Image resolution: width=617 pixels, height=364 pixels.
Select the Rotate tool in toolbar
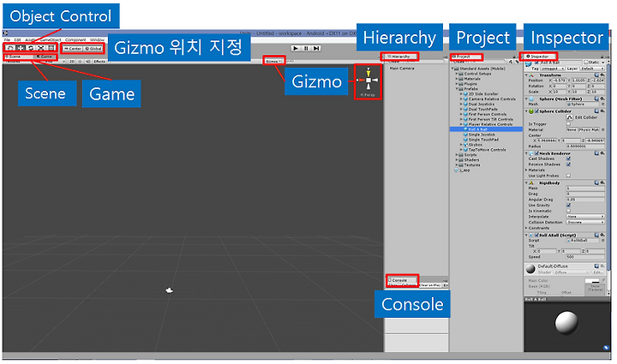point(31,48)
